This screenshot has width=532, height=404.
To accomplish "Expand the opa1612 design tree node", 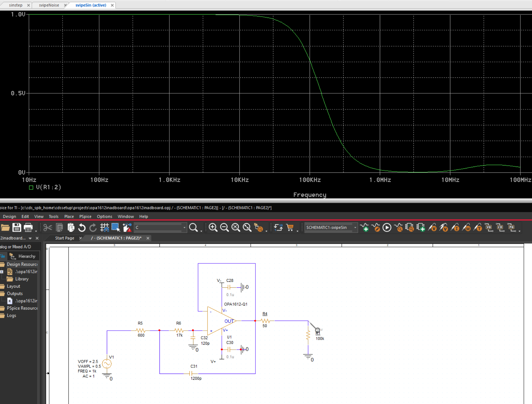I will click(x=2, y=272).
